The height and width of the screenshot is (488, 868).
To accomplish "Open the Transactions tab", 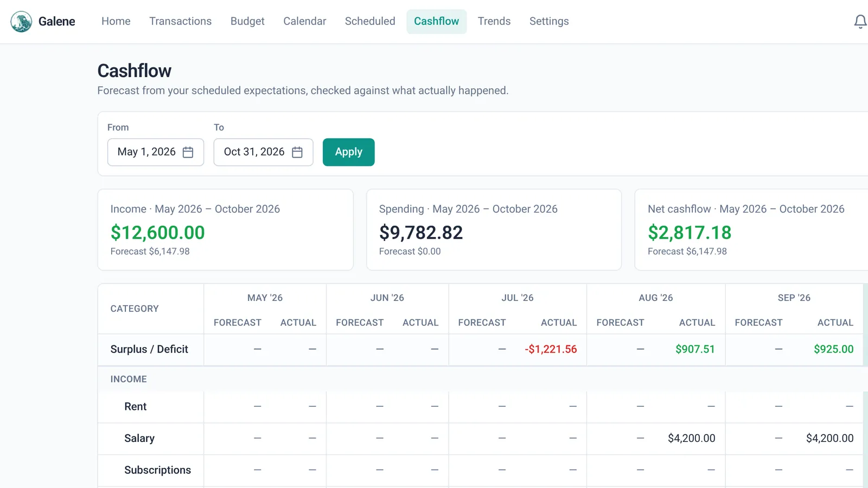I will click(x=181, y=22).
